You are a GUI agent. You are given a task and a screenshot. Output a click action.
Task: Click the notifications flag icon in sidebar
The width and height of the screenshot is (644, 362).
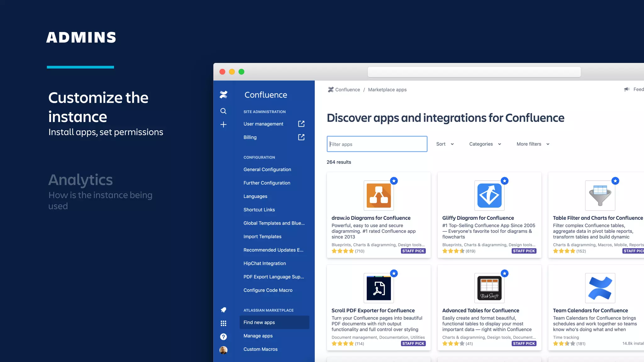coord(223,310)
